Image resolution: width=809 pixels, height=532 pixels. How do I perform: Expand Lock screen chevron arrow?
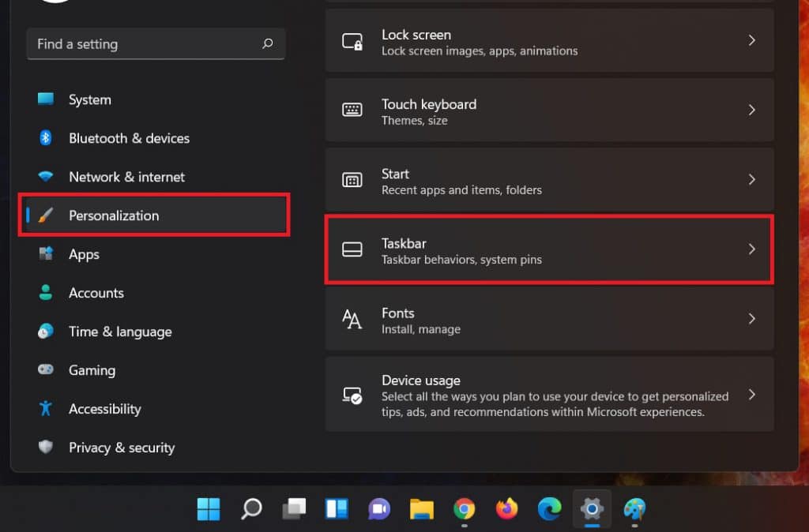point(752,40)
